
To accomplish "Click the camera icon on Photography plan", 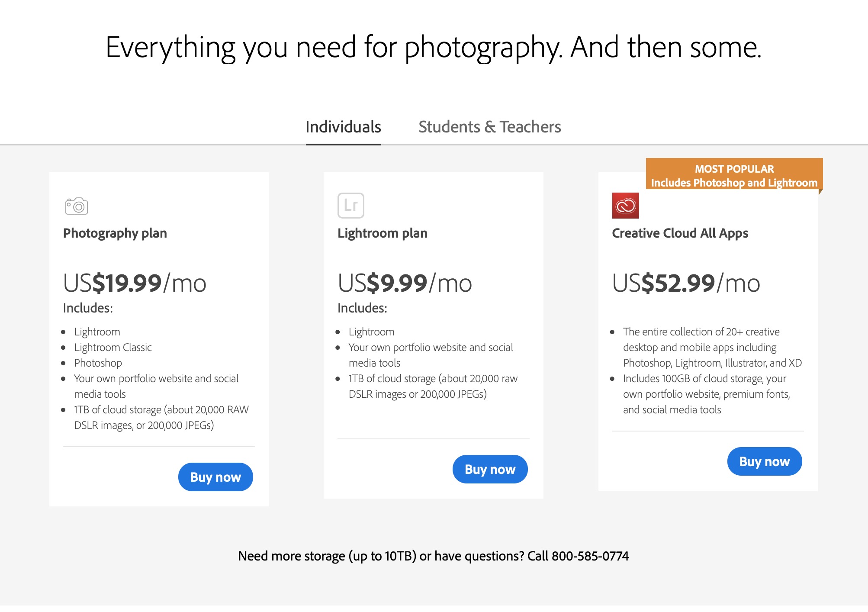I will [77, 206].
